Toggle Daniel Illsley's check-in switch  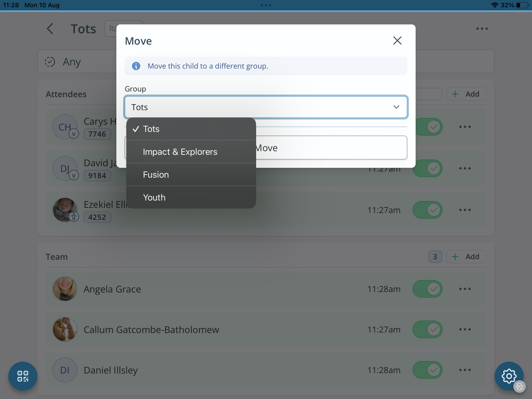click(x=428, y=370)
